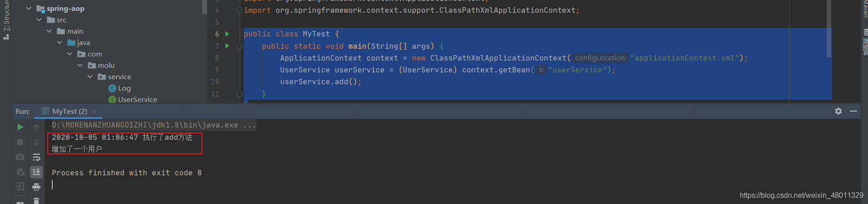
Task: Rerun MyTest with green play icon
Action: click(x=20, y=127)
